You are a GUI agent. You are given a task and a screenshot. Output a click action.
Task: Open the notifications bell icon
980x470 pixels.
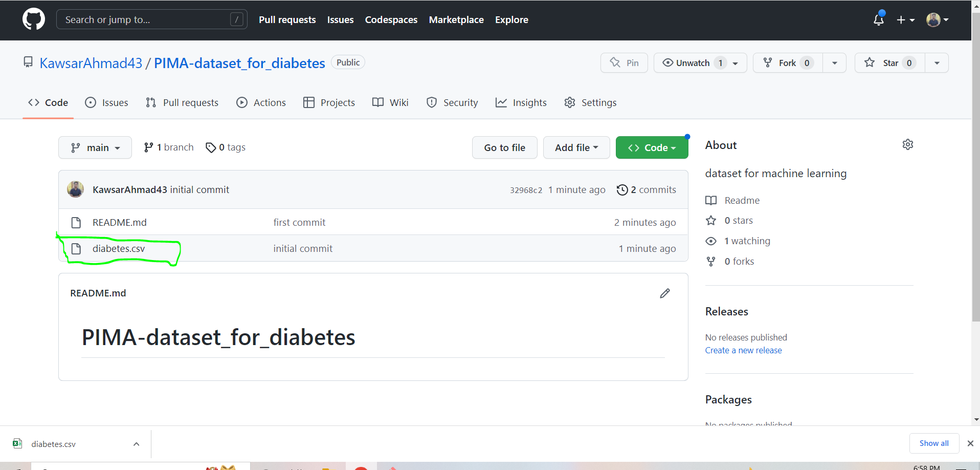pos(878,19)
